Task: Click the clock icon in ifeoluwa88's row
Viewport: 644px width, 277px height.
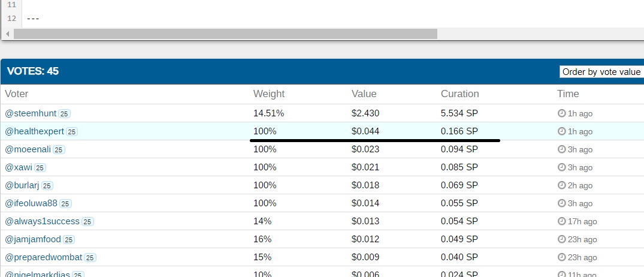Action: pyautogui.click(x=561, y=203)
